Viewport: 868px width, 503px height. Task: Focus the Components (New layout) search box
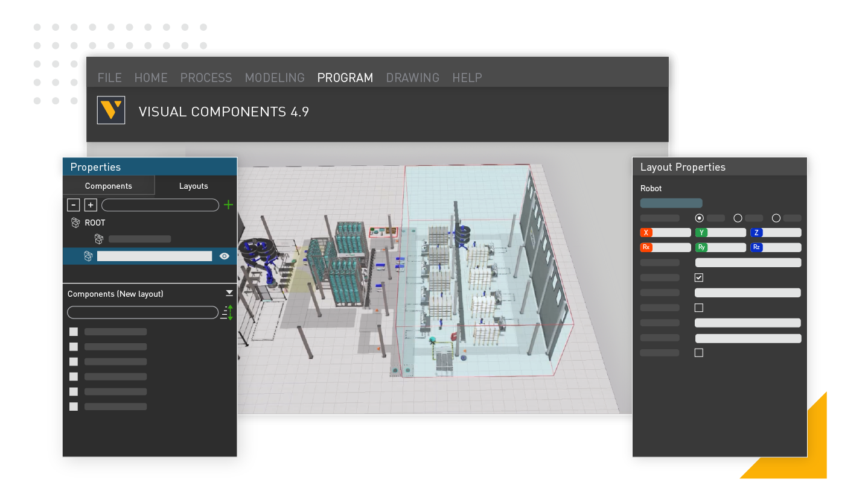click(x=142, y=312)
